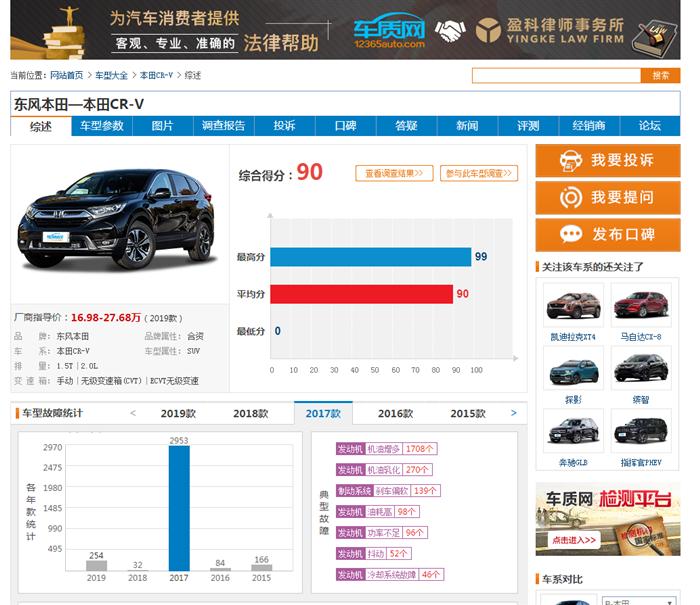
Task: Open the 车型参数 tab
Action: 102,126
